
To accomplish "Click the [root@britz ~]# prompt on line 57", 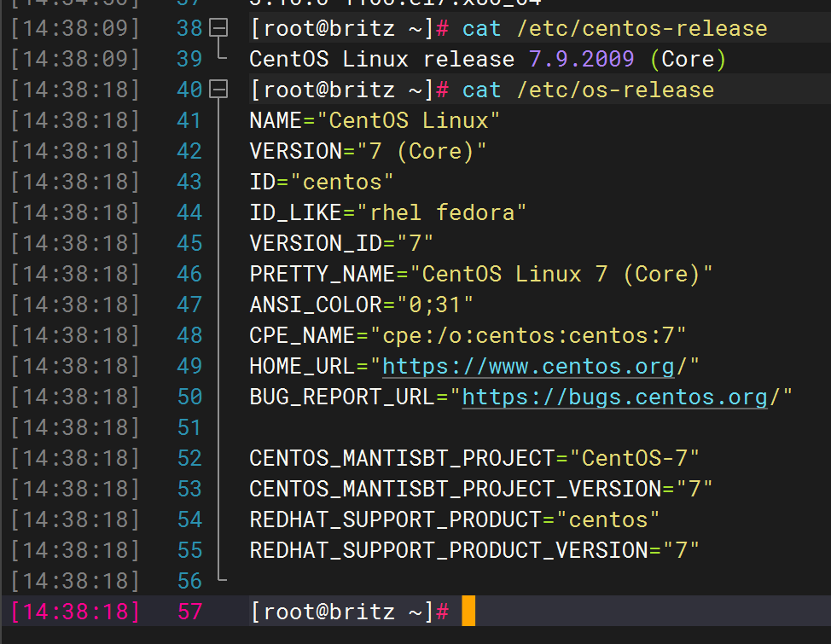I will point(349,612).
